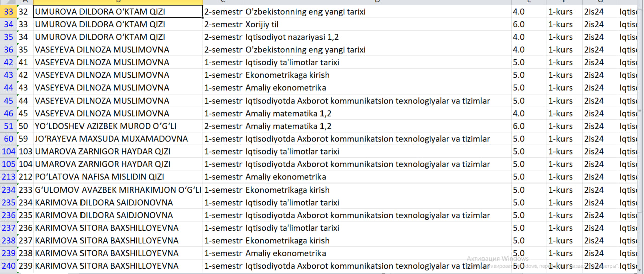
Task: Click 'Amaliy ekonometrika' in row 213
Action: pos(377,177)
